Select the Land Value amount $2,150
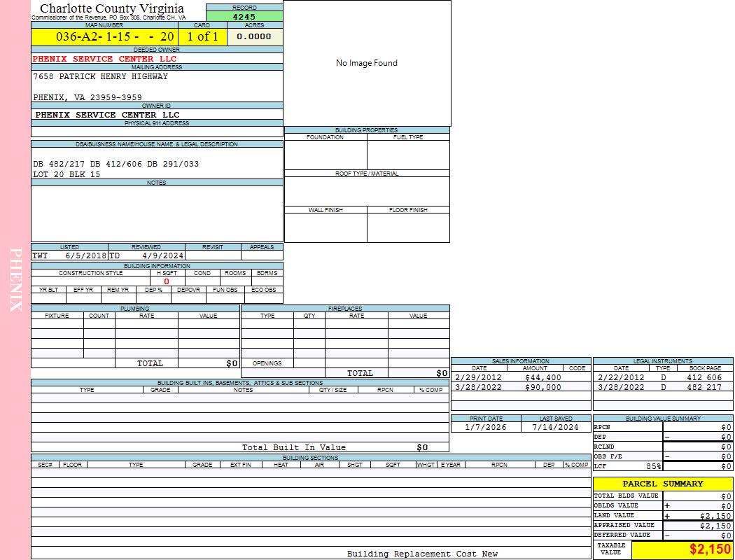This screenshot has height=560, width=735. point(715,516)
